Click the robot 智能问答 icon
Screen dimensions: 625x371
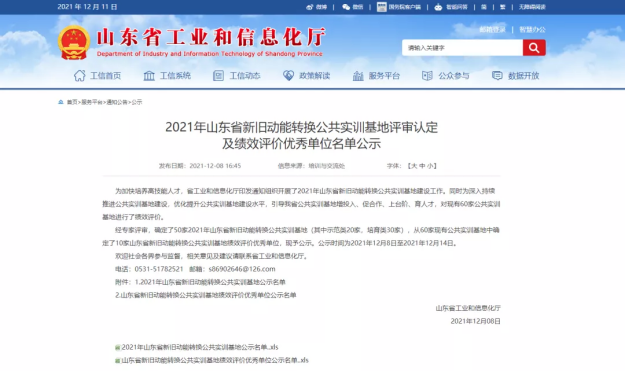[438, 7]
